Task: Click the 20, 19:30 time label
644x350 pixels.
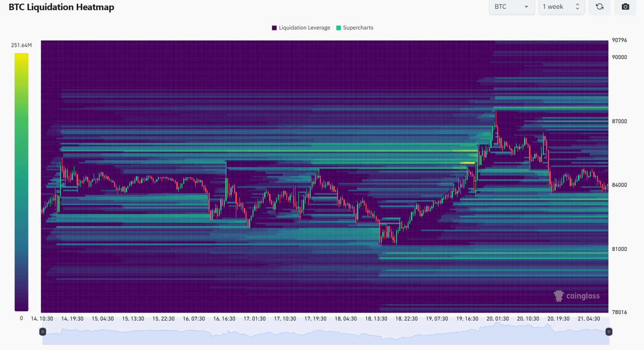Action: pos(559,319)
